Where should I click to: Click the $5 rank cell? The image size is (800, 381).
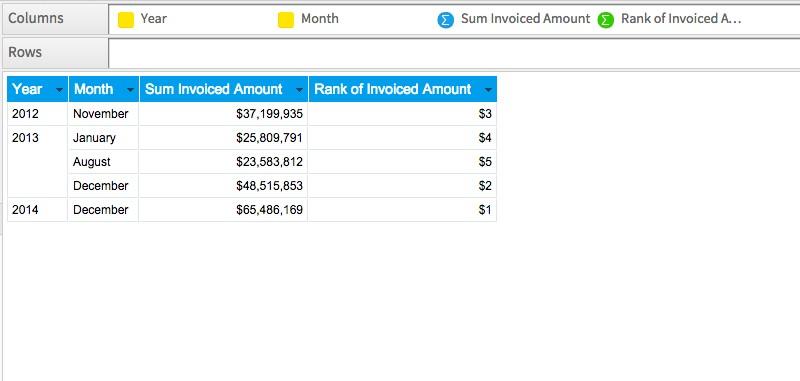403,162
